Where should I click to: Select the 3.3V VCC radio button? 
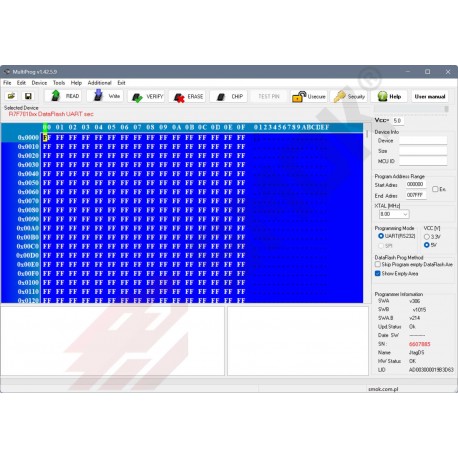(x=427, y=237)
